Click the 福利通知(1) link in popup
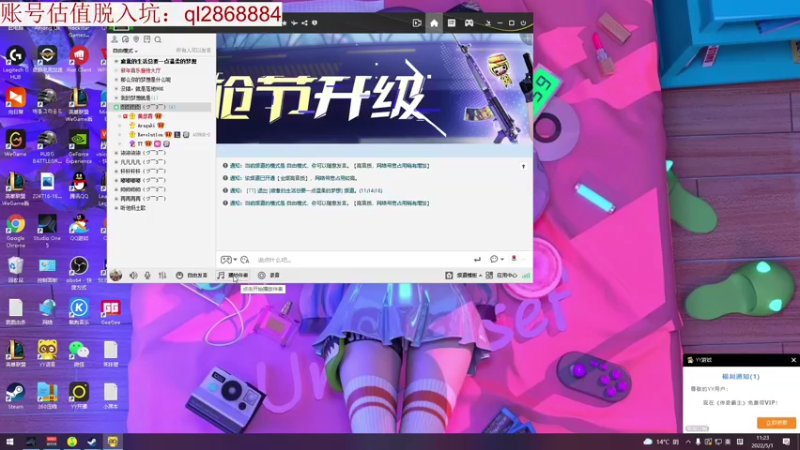 pyautogui.click(x=740, y=377)
